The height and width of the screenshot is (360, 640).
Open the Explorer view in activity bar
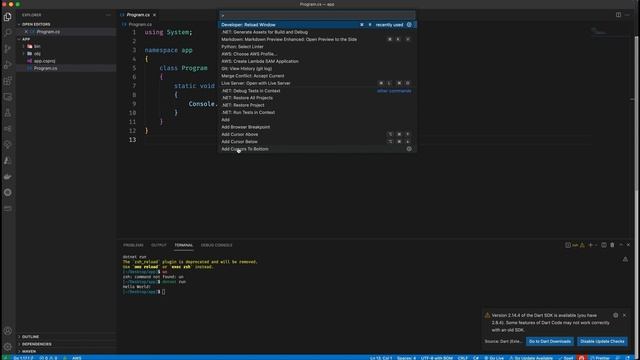tap(8, 17)
